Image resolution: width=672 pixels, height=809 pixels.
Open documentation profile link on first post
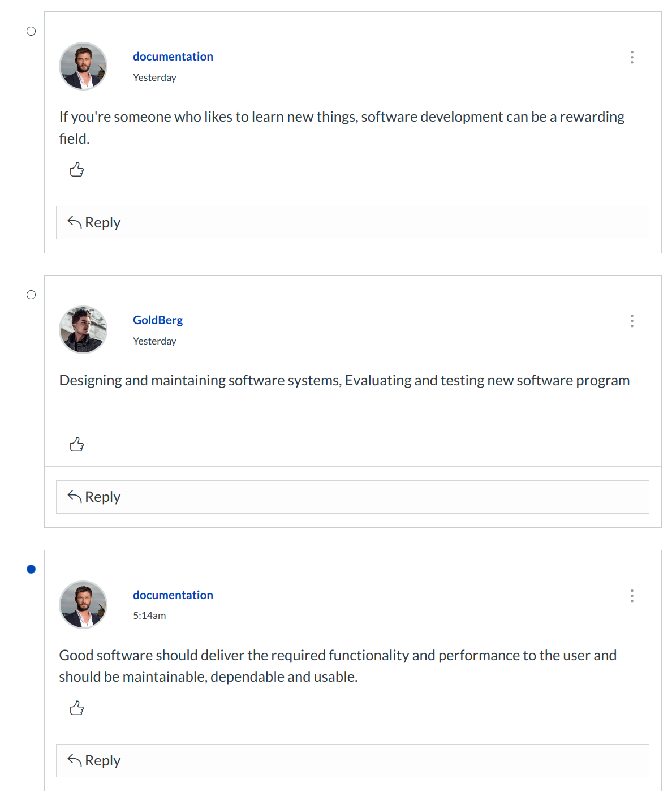point(173,57)
